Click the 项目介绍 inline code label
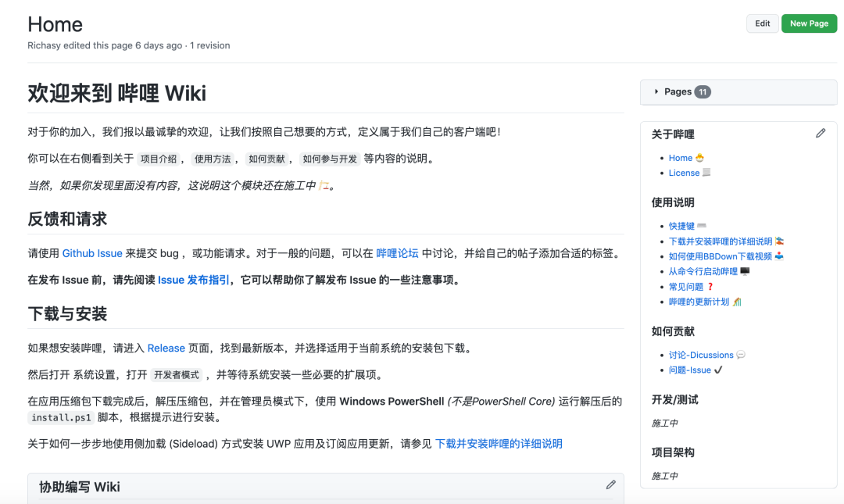Screen dimensions: 844x504 (158, 159)
